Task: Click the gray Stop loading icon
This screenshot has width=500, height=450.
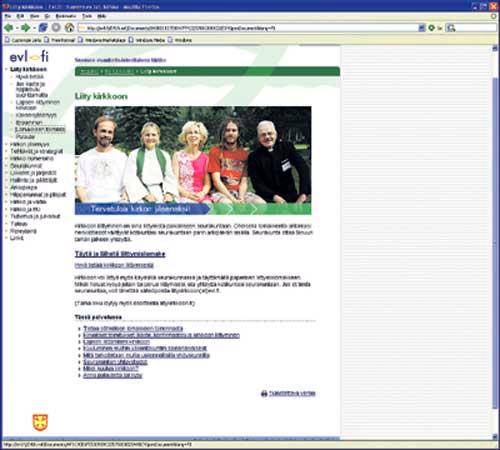Action: click(56, 28)
